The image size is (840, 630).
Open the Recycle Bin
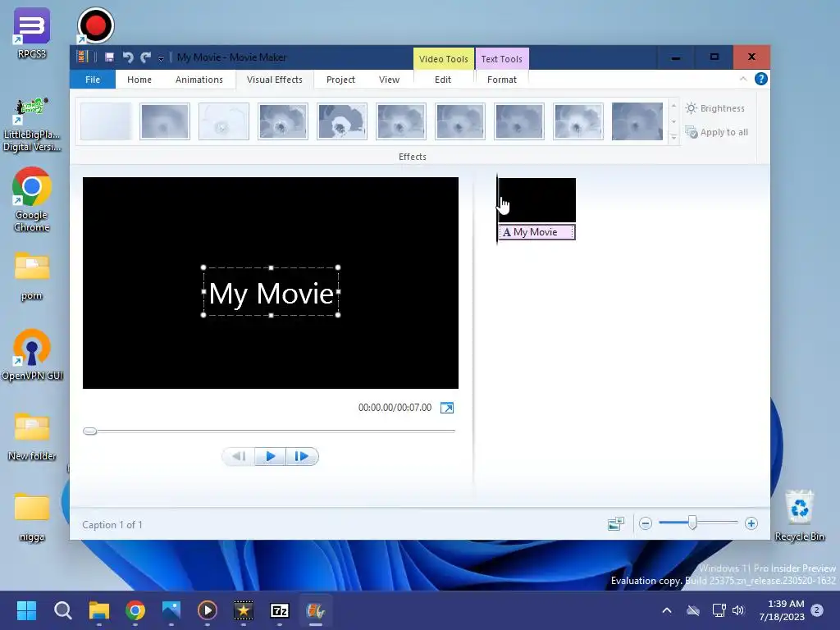(799, 515)
